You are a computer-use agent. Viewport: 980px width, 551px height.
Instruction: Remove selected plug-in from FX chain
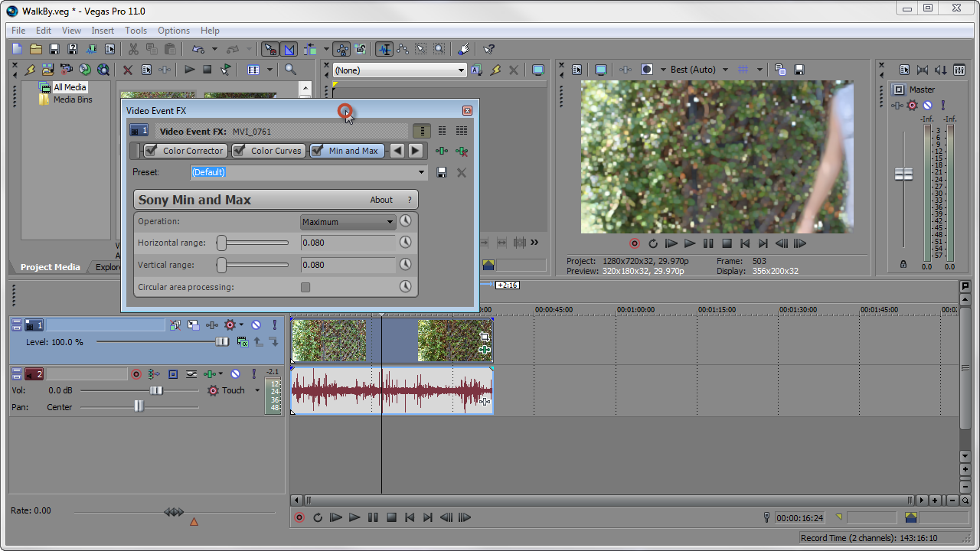tap(462, 151)
